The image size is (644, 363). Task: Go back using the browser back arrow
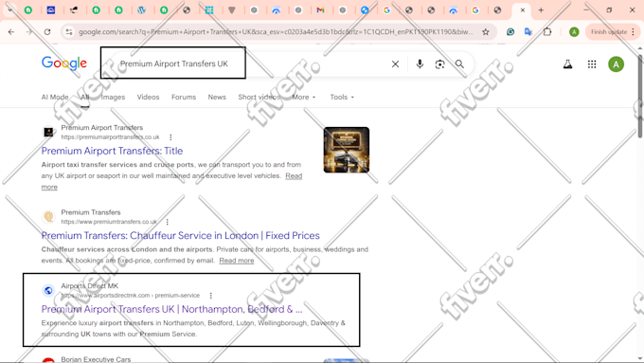click(11, 31)
